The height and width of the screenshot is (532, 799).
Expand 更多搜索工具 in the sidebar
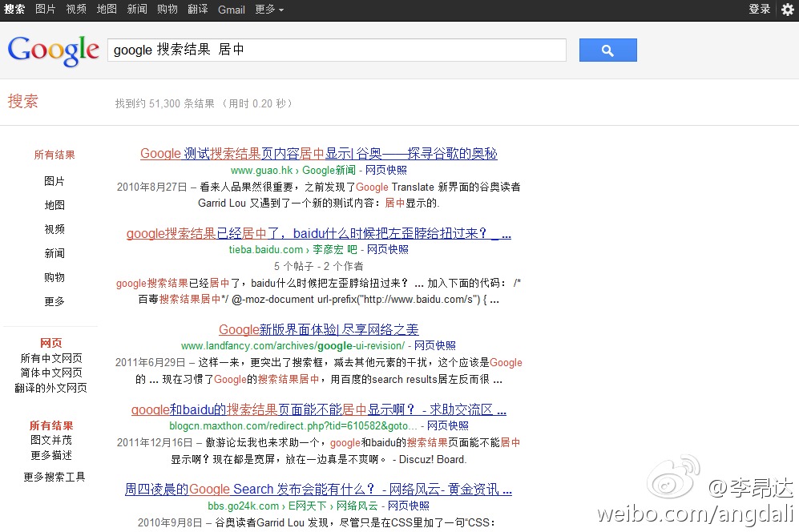(x=54, y=477)
